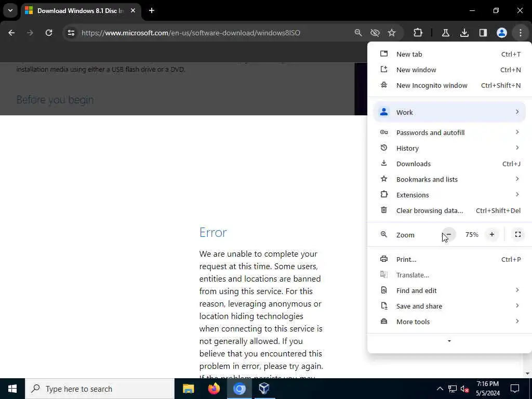Open the tab search dropdown arrow
This screenshot has width=532, height=399.
10,10
